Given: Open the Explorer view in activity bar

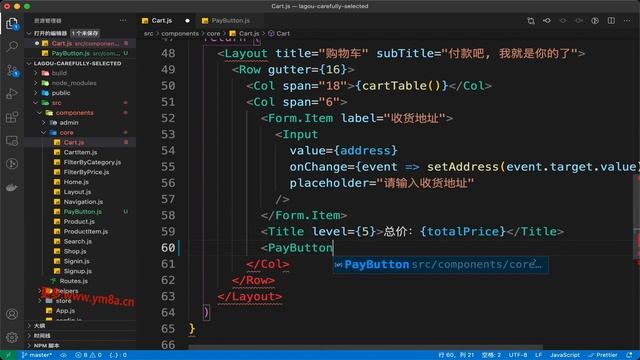Looking at the screenshot, I should (12, 24).
